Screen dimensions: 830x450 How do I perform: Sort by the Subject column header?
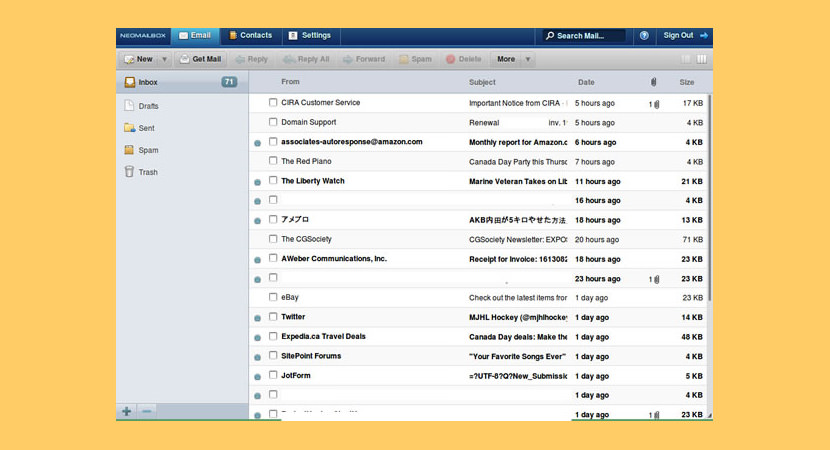pyautogui.click(x=482, y=82)
